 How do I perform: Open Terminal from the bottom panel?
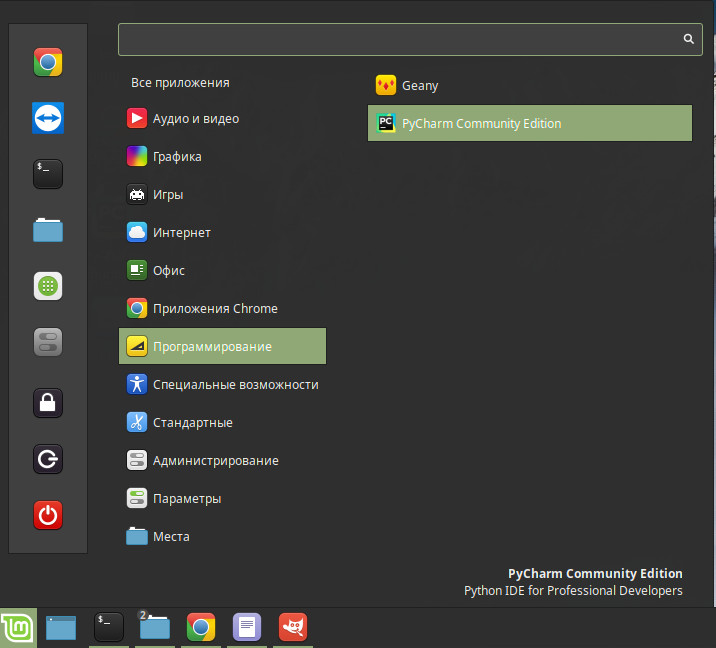[109, 627]
